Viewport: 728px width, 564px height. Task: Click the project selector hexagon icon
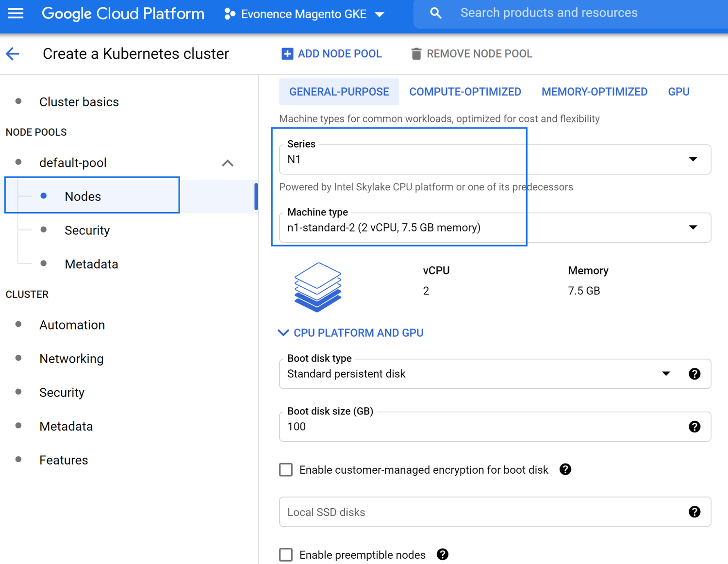(x=230, y=14)
